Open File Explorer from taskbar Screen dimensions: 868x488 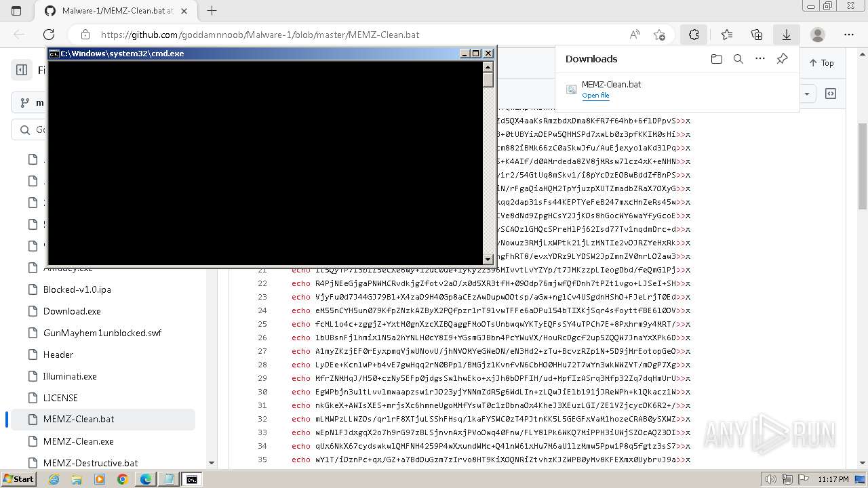coord(77,479)
